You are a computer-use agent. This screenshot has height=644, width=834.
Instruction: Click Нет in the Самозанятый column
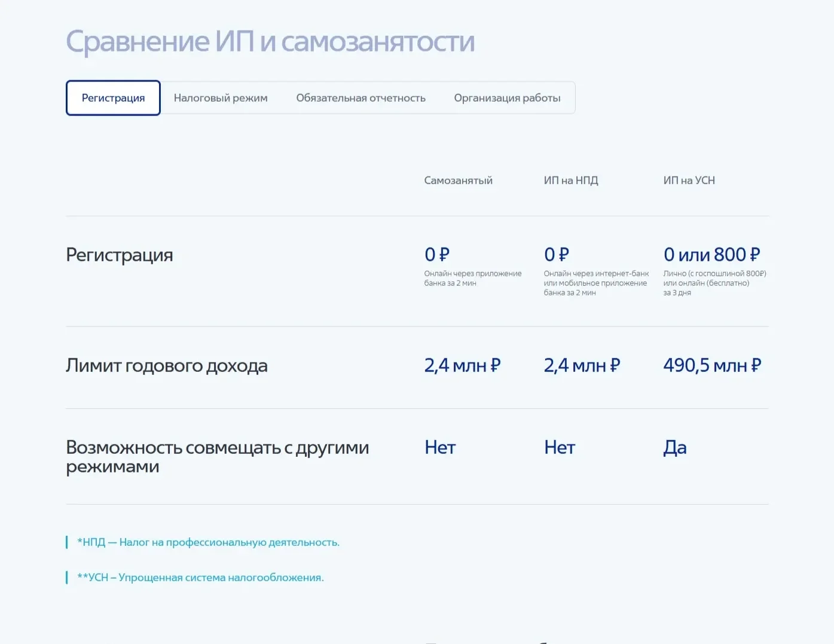[x=441, y=447]
